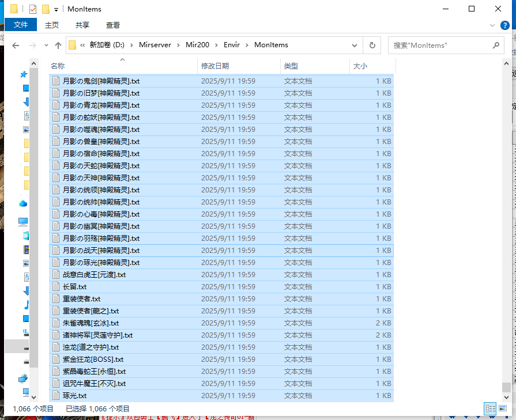Click navigation pane scrollbar thumb

click(x=33, y=217)
